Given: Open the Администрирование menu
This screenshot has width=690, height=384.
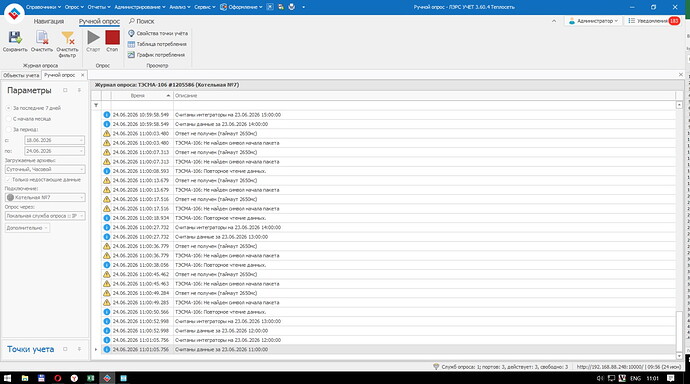Looking at the screenshot, I should (x=139, y=7).
